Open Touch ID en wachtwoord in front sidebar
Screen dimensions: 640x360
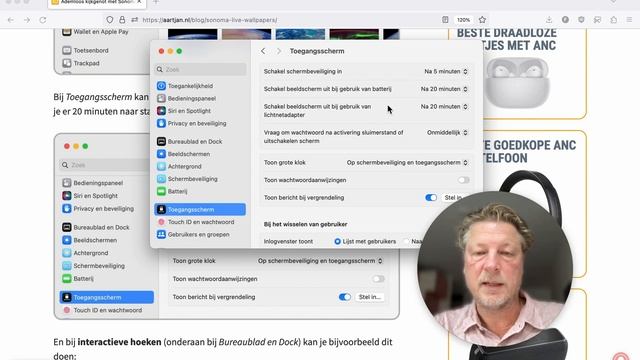pos(200,222)
